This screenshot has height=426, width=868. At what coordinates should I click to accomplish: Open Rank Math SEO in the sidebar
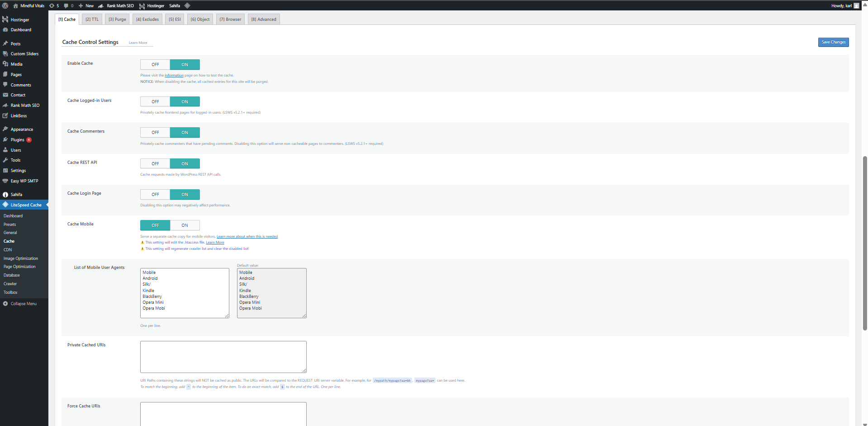24,105
